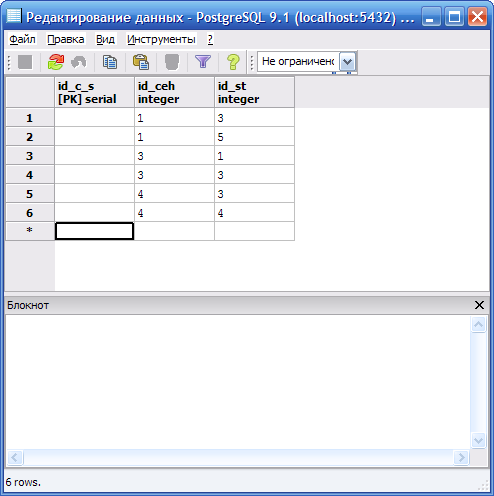Open the Файл menu

22,39
